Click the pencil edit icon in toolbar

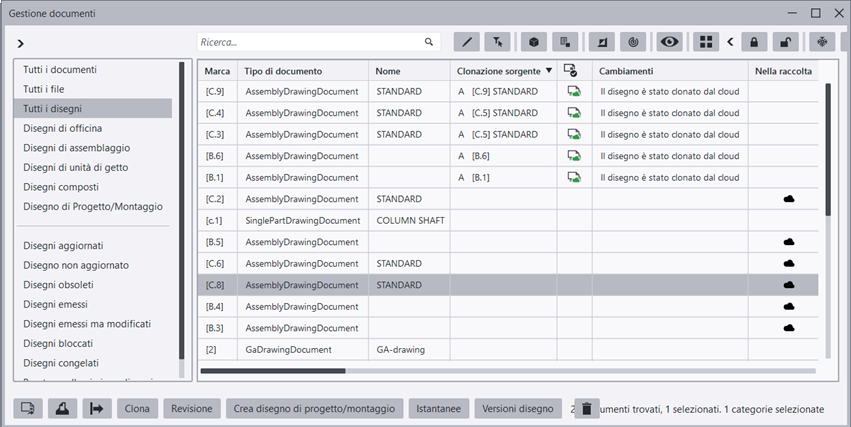[x=467, y=42]
